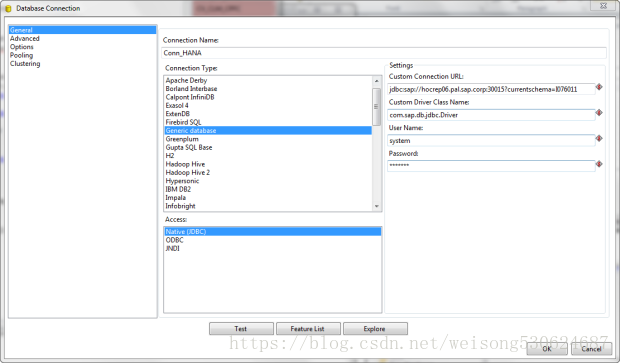Click variable icon beside Custom Driver Class Name

599,113
